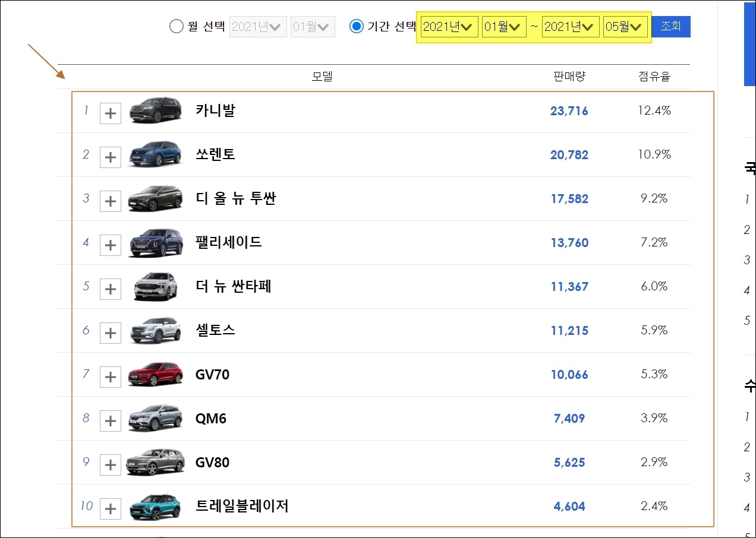Open the QM6 model name link
The image size is (756, 538).
[211, 419]
